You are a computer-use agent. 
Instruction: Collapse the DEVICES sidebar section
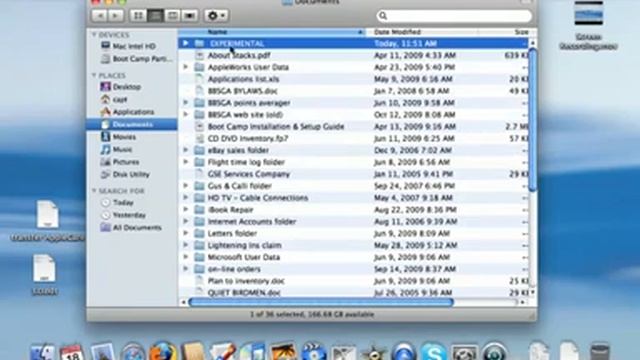94,35
